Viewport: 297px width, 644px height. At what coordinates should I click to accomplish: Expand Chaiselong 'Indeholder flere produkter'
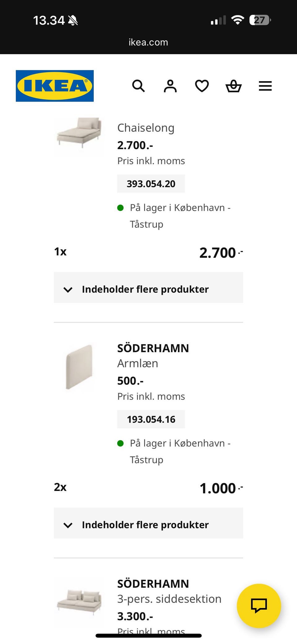click(148, 289)
